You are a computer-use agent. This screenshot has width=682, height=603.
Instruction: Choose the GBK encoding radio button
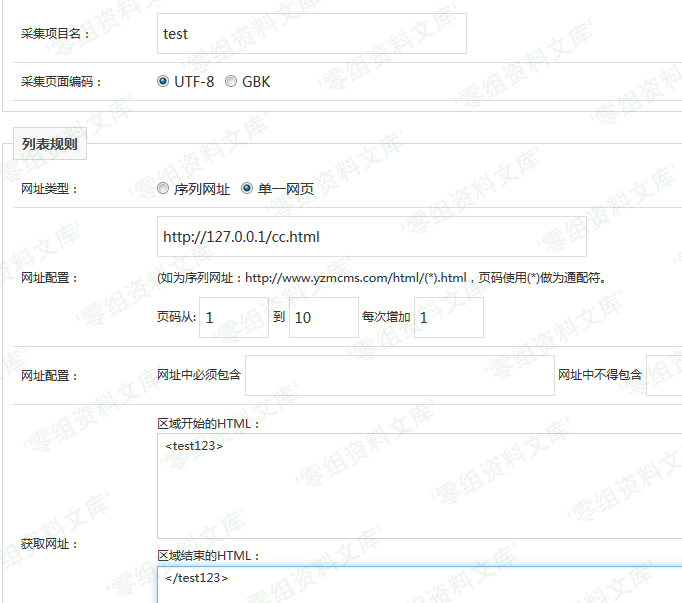pos(231,82)
